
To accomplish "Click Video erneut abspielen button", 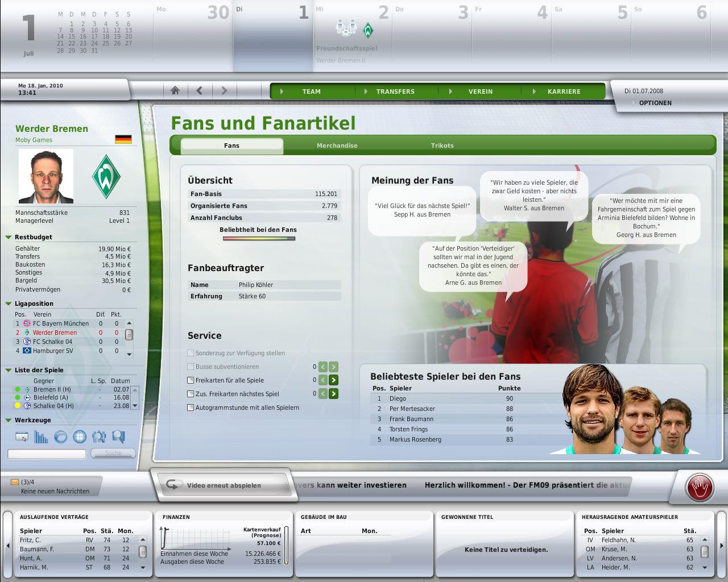I will (x=224, y=485).
